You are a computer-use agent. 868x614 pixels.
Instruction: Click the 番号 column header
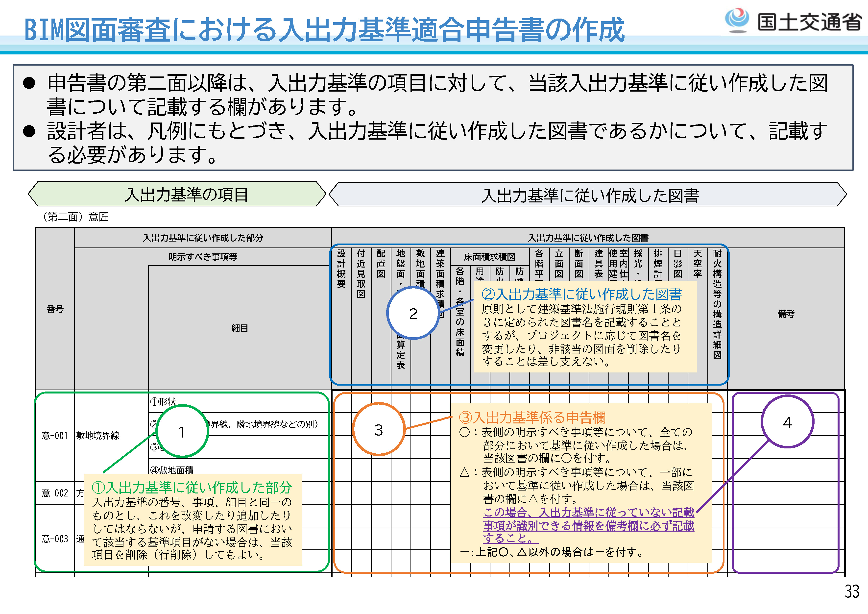click(55, 309)
